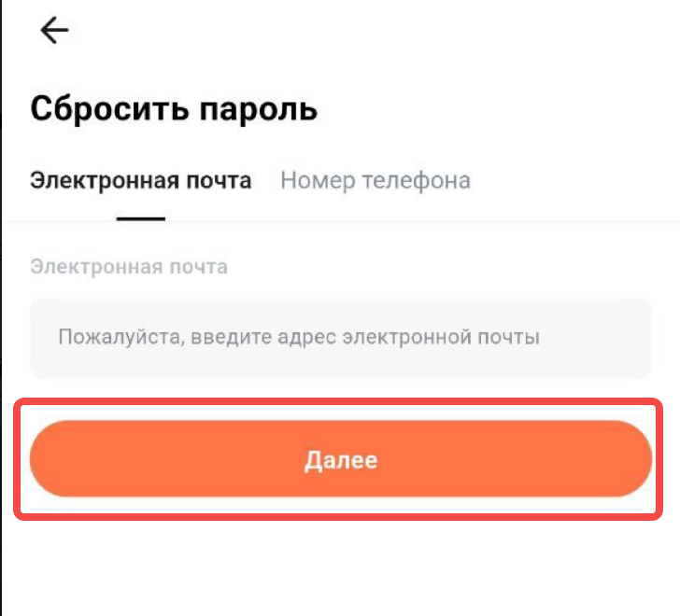The image size is (680, 616).
Task: Select the Электронная почта tab
Action: coord(141,180)
